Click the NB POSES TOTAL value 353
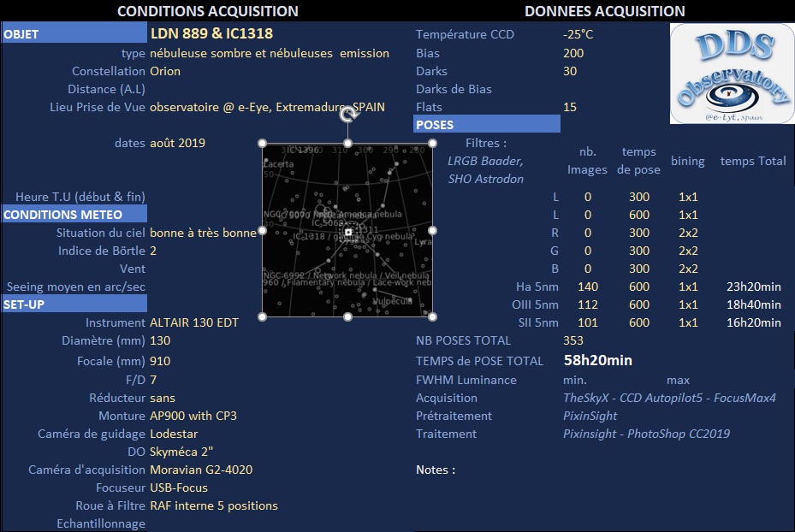This screenshot has width=795, height=532. [x=573, y=340]
